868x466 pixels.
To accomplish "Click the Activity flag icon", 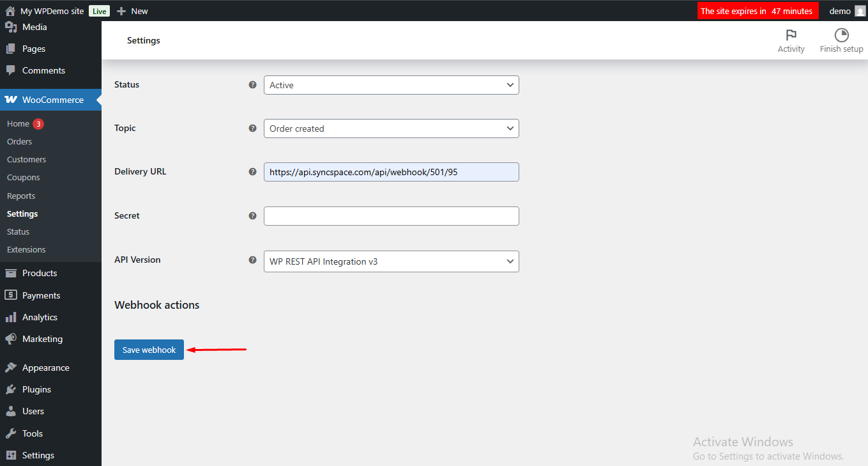I will (x=791, y=35).
